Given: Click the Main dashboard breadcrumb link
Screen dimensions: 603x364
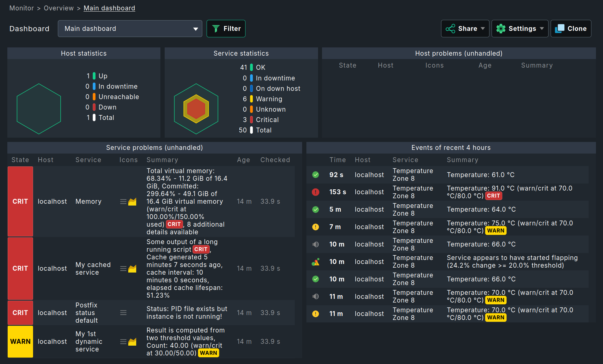Looking at the screenshot, I should pos(109,8).
